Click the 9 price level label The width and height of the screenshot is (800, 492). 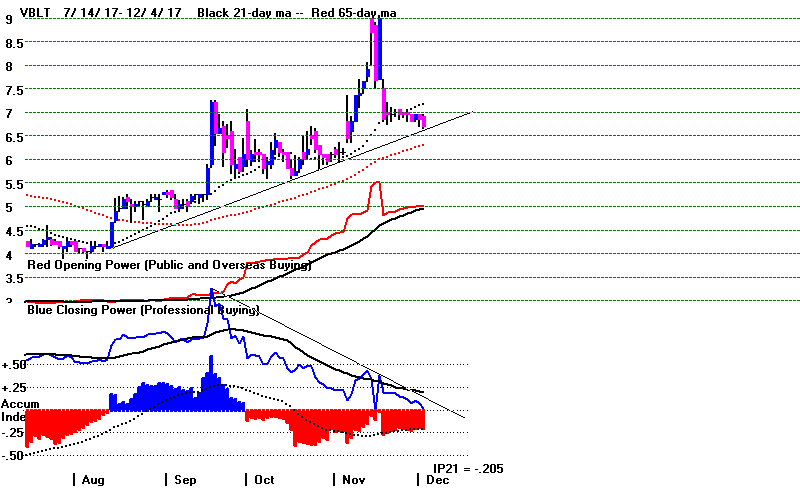pos(8,17)
